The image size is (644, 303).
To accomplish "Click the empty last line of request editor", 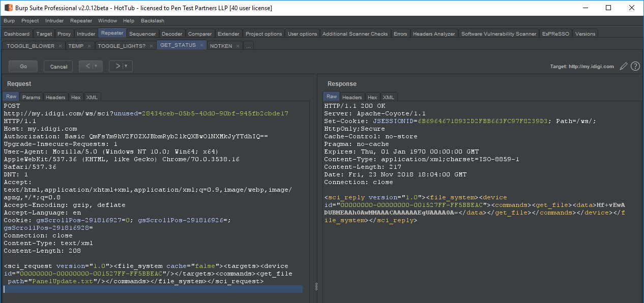I will [153, 289].
